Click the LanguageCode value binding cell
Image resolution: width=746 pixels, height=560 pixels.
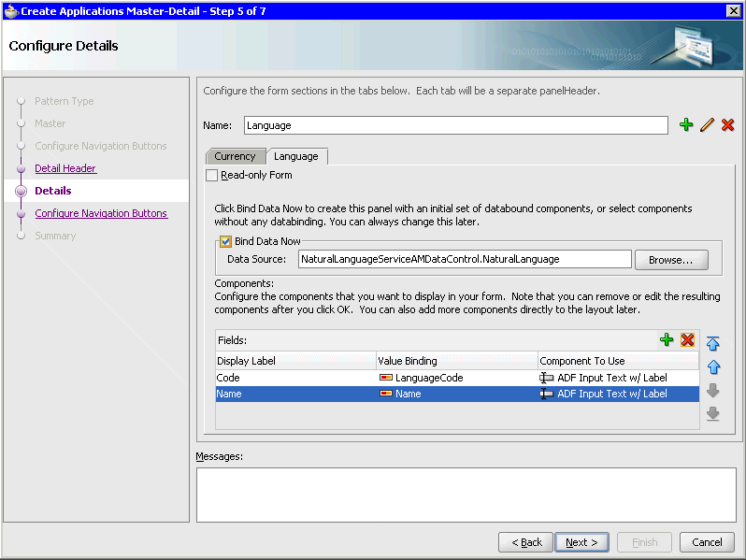[457, 378]
